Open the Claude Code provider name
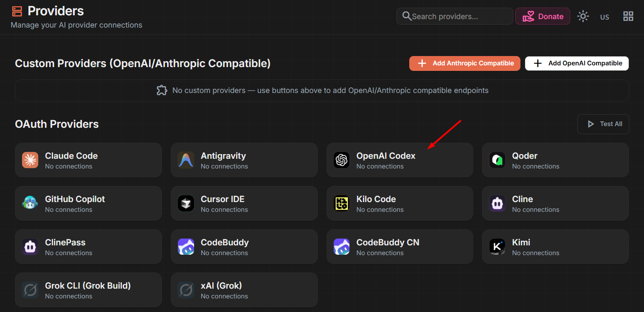Screen dimensions: 644x312 (x=71, y=156)
